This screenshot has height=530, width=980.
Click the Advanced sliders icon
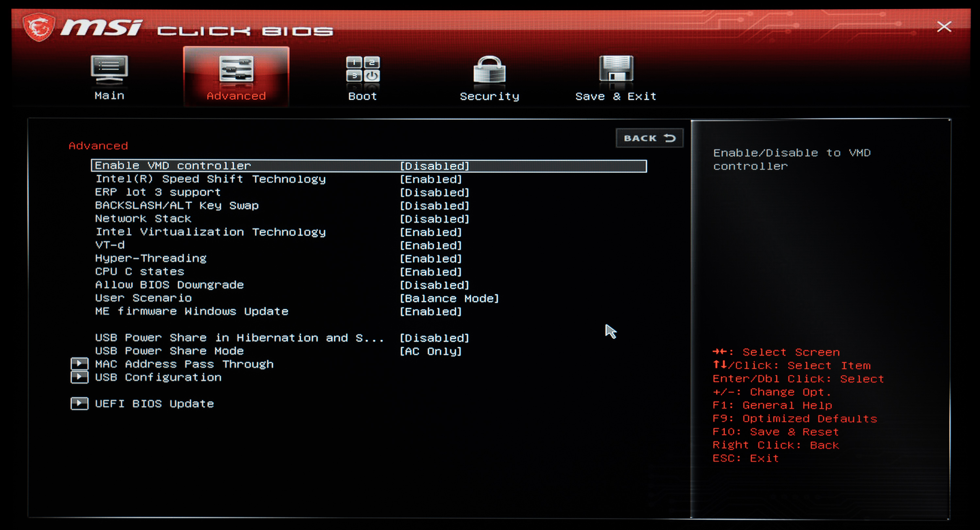[236, 69]
